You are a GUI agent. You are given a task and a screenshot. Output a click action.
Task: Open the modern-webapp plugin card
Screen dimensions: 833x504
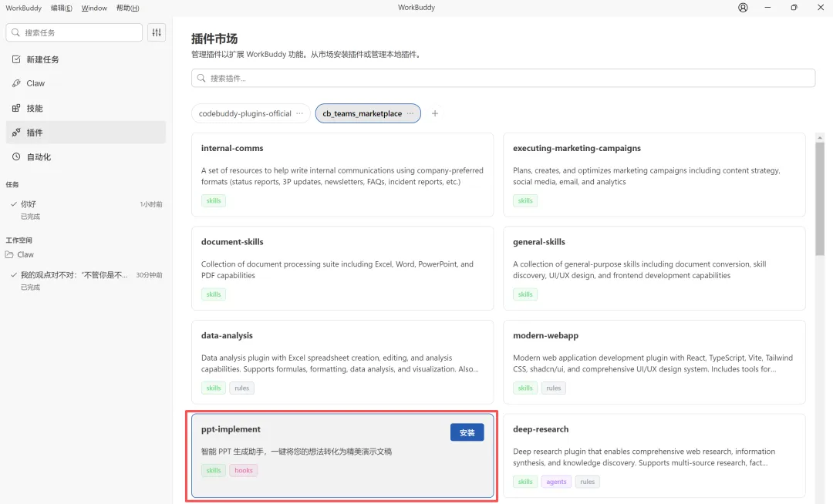point(654,362)
